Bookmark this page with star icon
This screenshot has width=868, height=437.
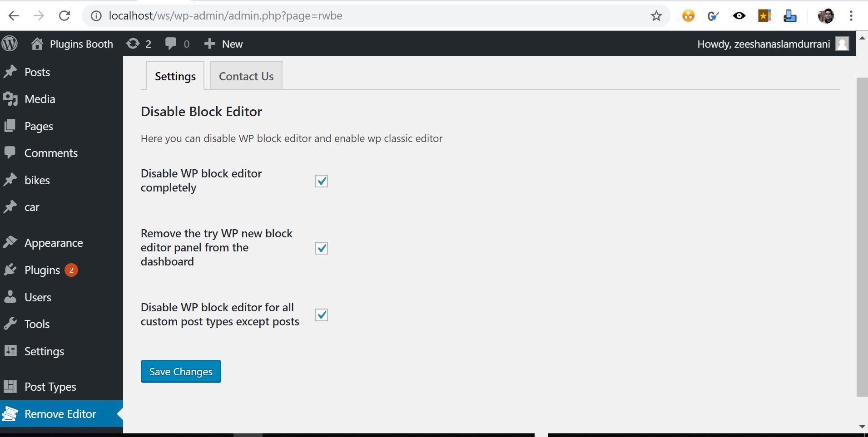pyautogui.click(x=656, y=16)
